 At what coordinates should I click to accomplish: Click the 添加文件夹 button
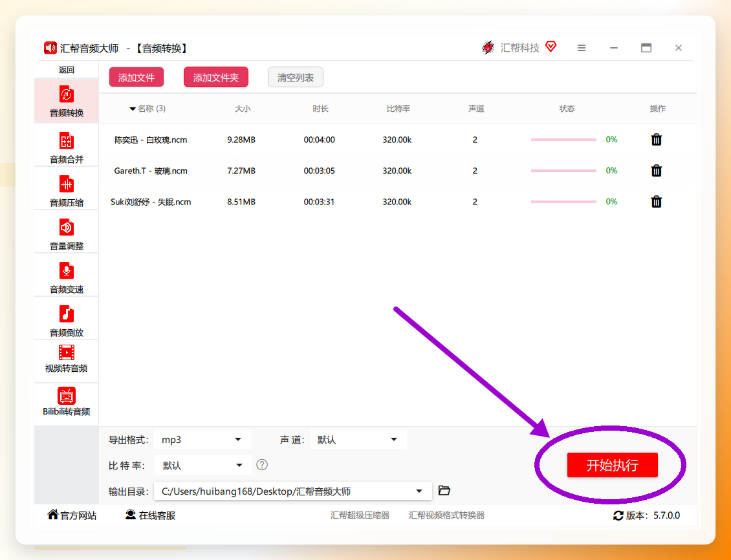click(x=216, y=78)
